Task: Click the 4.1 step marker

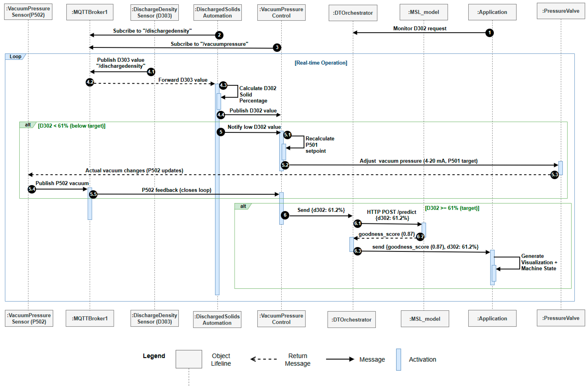Action: 151,72
